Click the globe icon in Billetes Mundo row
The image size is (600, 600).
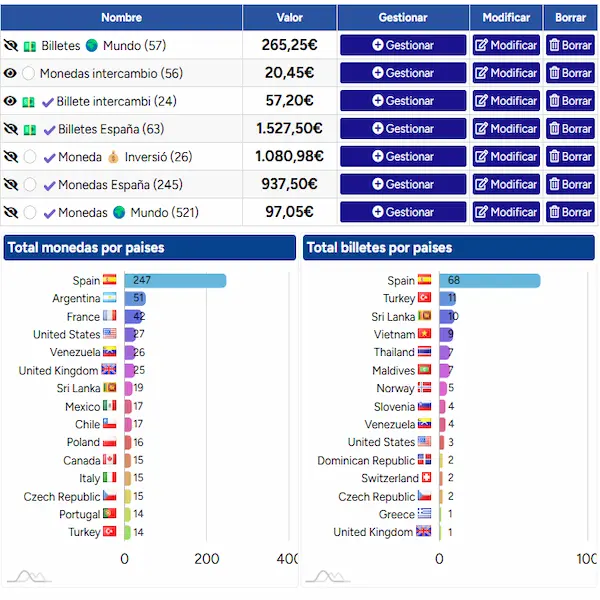coord(92,46)
